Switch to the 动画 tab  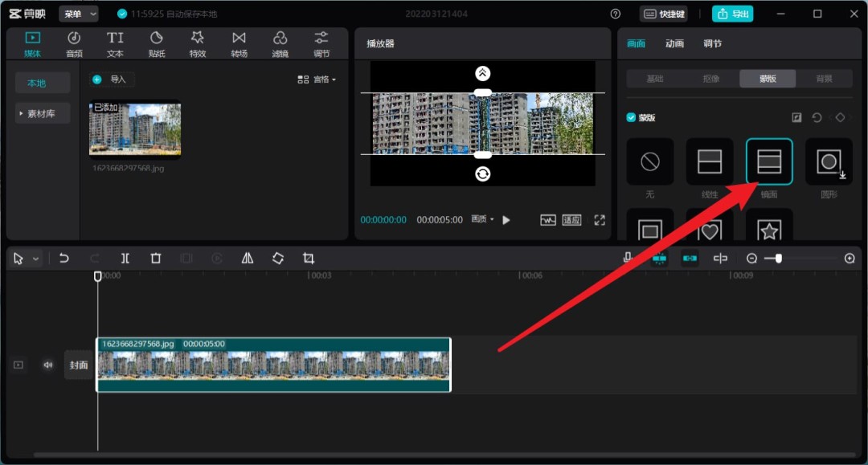[674, 44]
